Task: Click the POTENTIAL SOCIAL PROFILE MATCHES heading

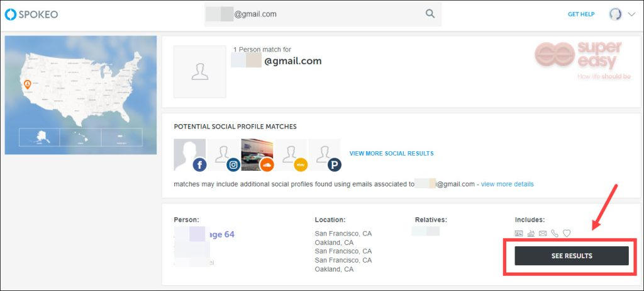Action: (x=235, y=127)
